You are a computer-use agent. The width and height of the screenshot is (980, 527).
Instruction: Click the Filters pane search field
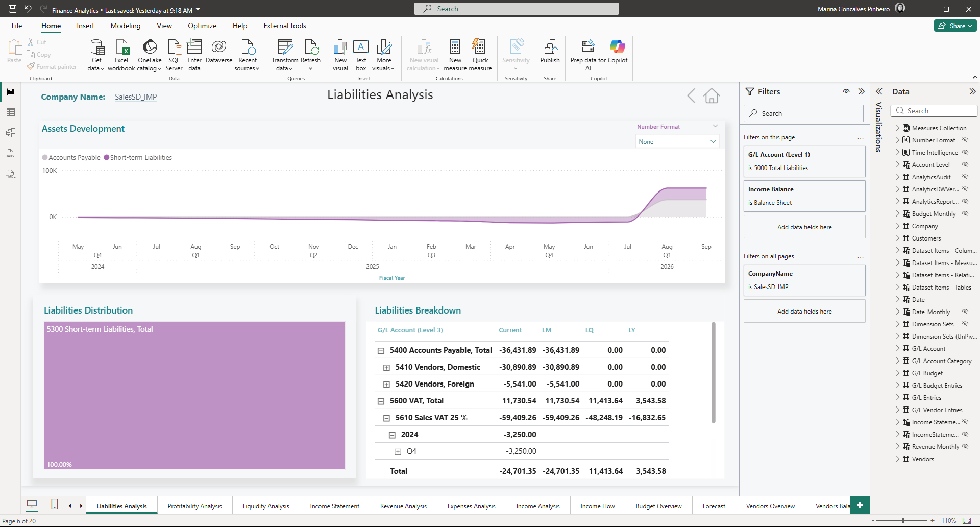803,113
